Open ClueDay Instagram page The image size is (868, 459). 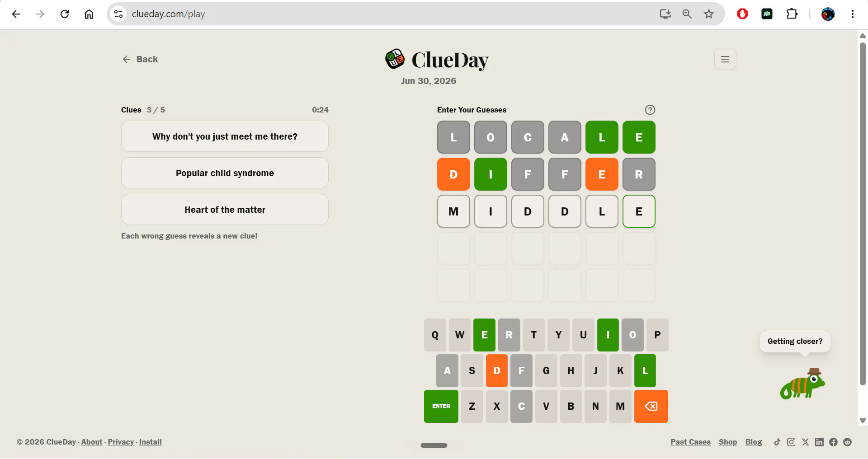(791, 442)
